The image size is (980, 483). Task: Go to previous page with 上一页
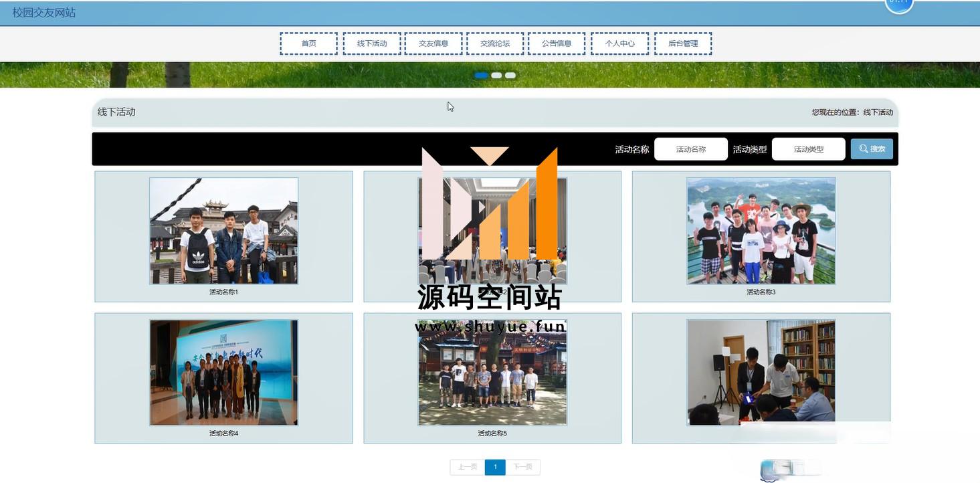coord(468,467)
